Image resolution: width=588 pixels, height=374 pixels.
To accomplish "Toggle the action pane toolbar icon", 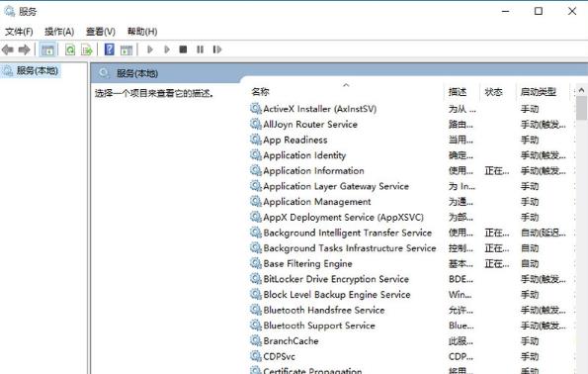I will [126, 49].
